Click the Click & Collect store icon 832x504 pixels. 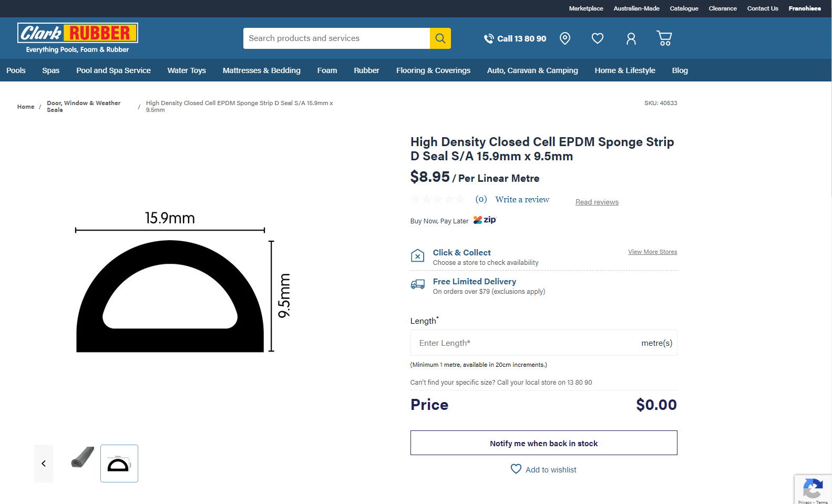click(417, 256)
